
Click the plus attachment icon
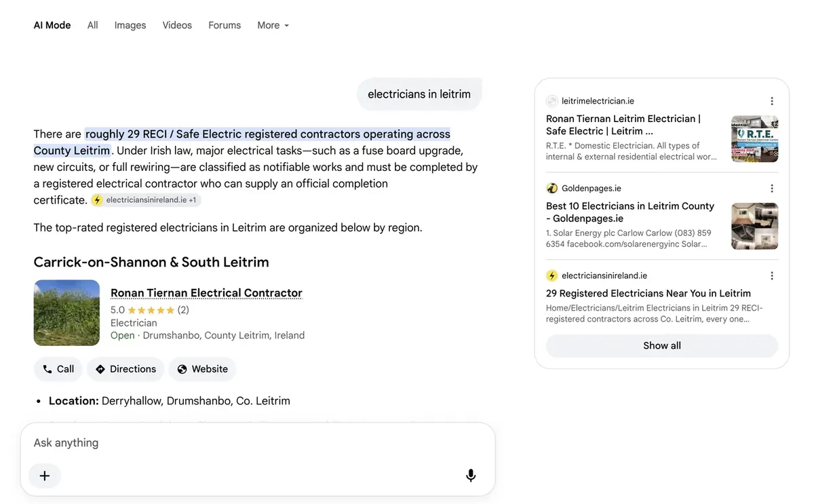45,476
